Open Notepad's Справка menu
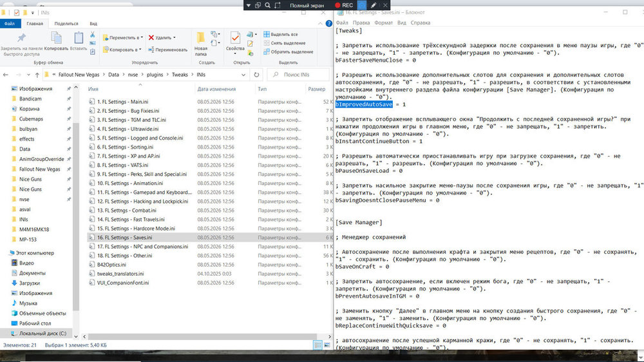 click(420, 23)
